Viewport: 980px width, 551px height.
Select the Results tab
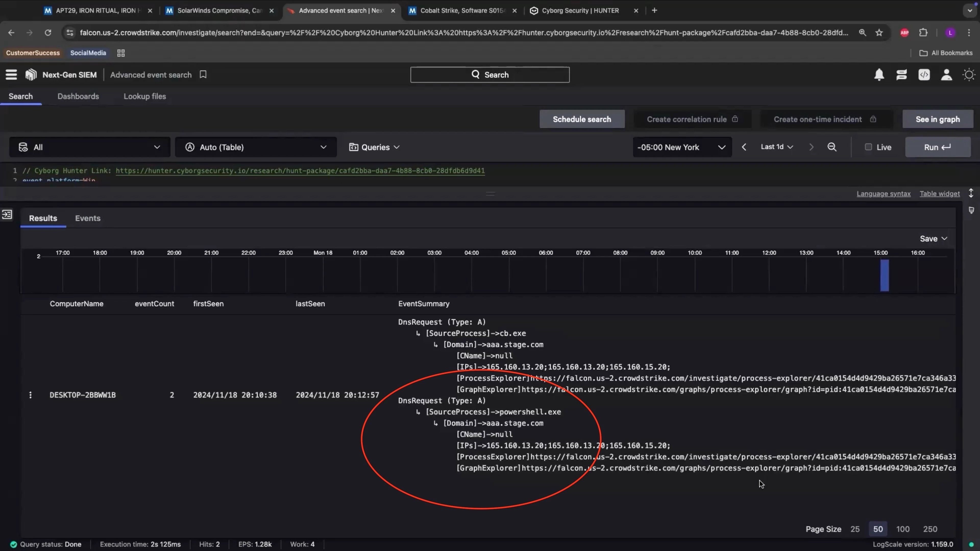point(43,218)
